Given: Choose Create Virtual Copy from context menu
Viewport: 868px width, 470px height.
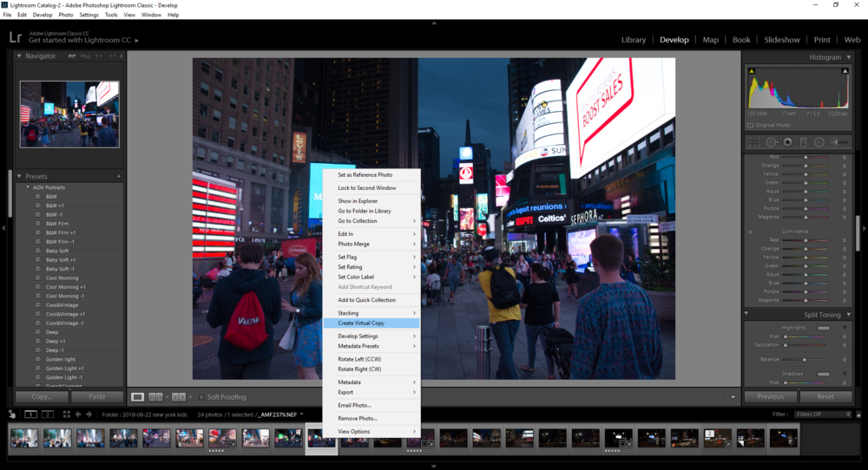Looking at the screenshot, I should 361,323.
